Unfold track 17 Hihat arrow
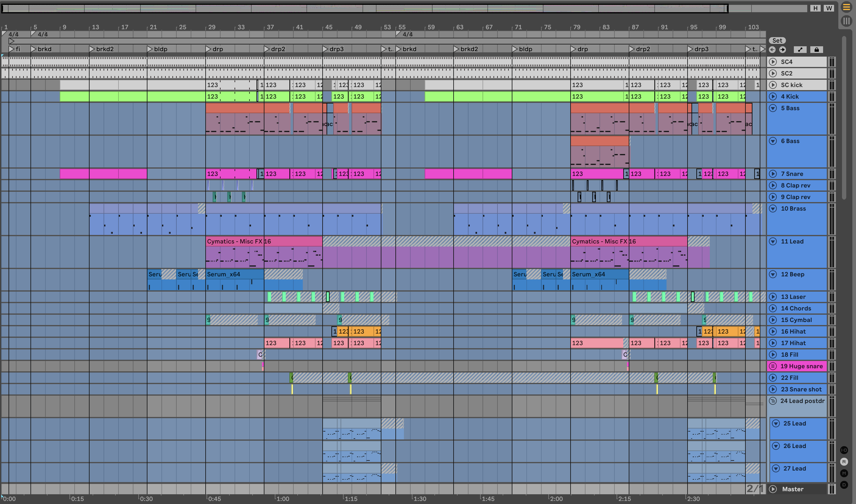 point(773,343)
